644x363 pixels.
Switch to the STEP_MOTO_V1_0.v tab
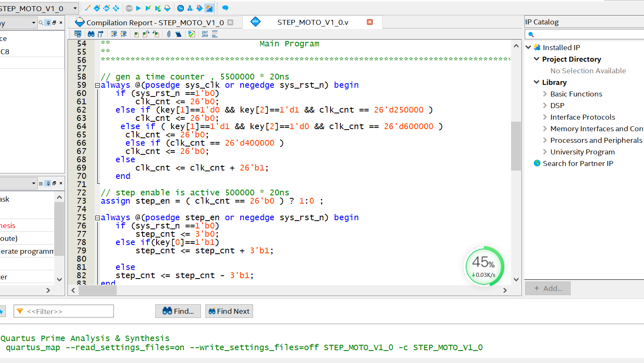point(313,22)
